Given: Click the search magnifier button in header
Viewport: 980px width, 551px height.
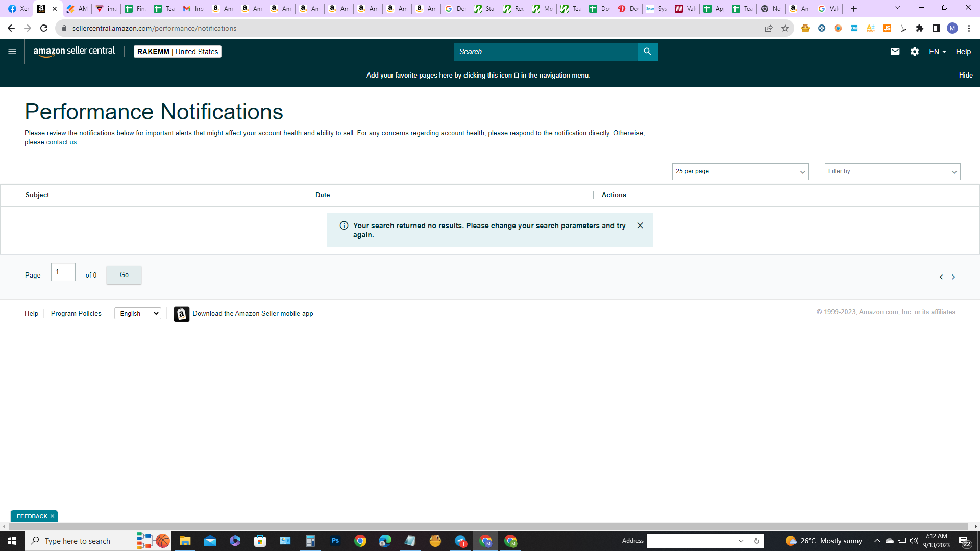Looking at the screenshot, I should pos(647,52).
